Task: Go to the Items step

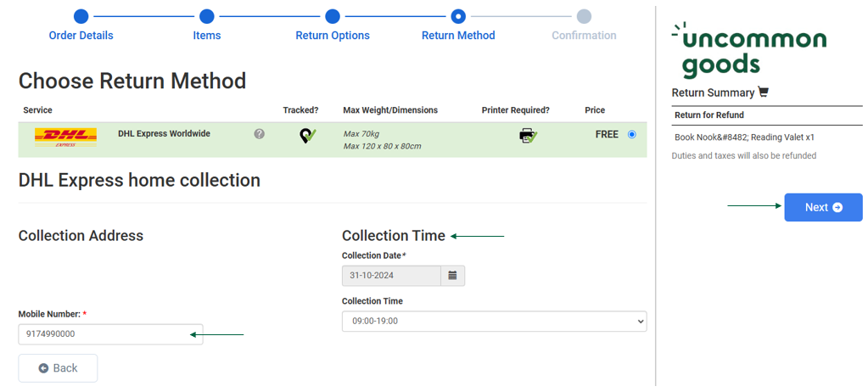Action: pos(207,36)
